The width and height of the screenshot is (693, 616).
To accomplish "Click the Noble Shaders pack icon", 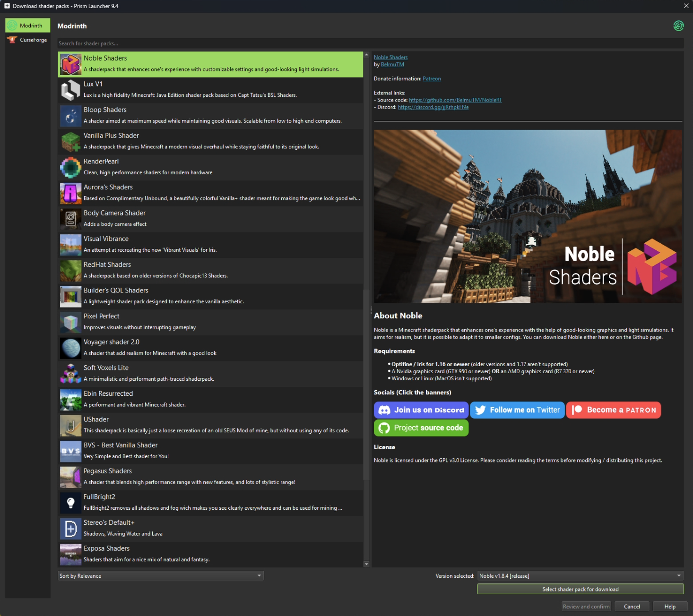I will [70, 64].
